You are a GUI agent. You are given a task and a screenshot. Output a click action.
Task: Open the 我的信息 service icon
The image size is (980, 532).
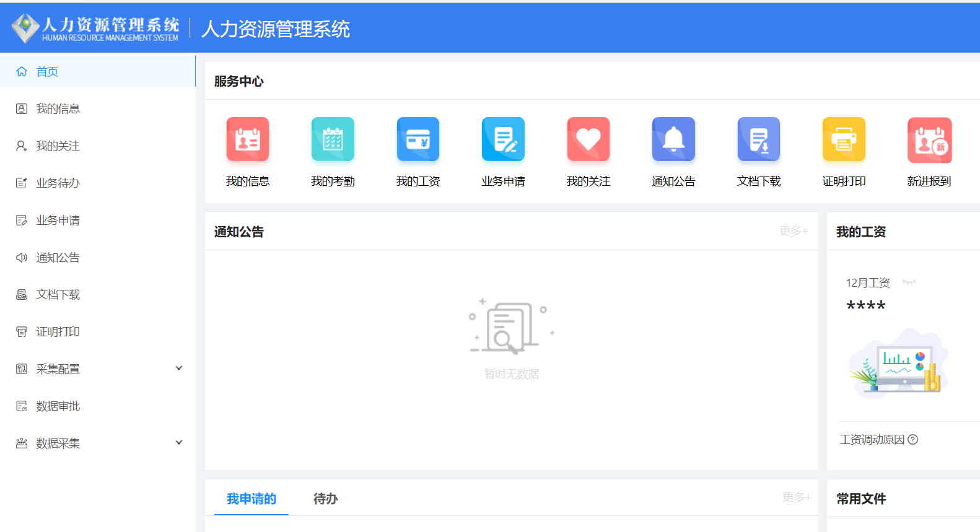click(x=248, y=139)
